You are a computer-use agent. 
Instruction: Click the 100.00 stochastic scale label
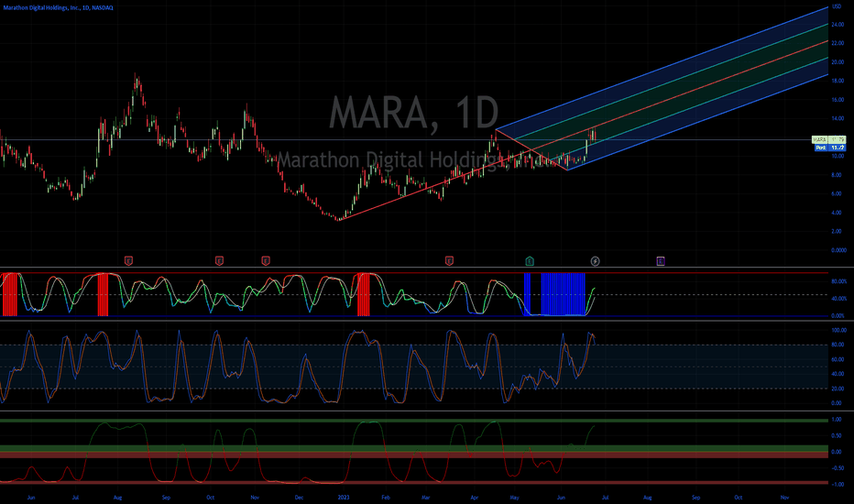pos(838,330)
